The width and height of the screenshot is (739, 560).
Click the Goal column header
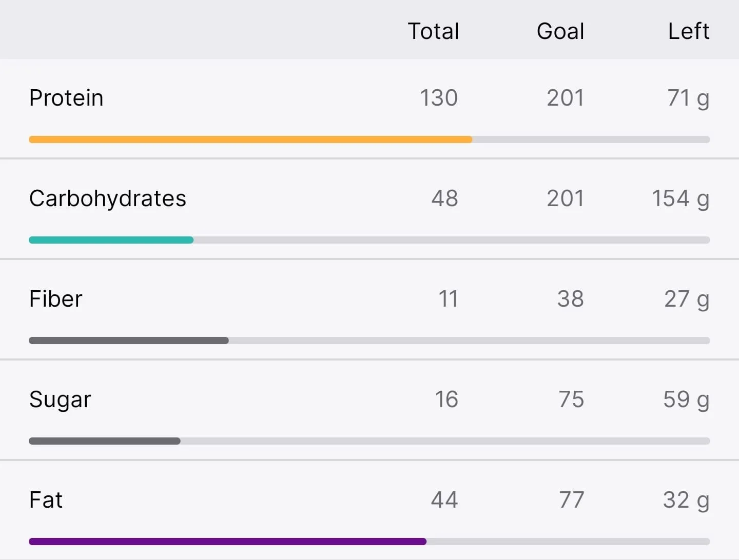point(560,31)
